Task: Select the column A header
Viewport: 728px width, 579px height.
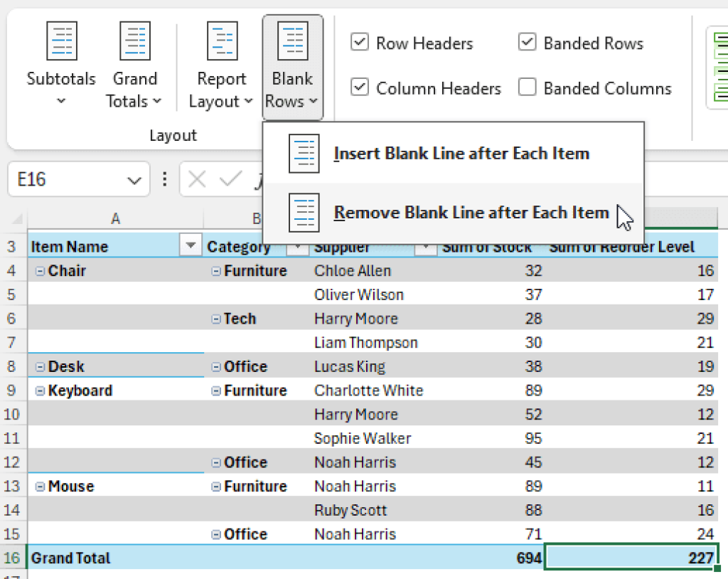Action: (x=115, y=219)
